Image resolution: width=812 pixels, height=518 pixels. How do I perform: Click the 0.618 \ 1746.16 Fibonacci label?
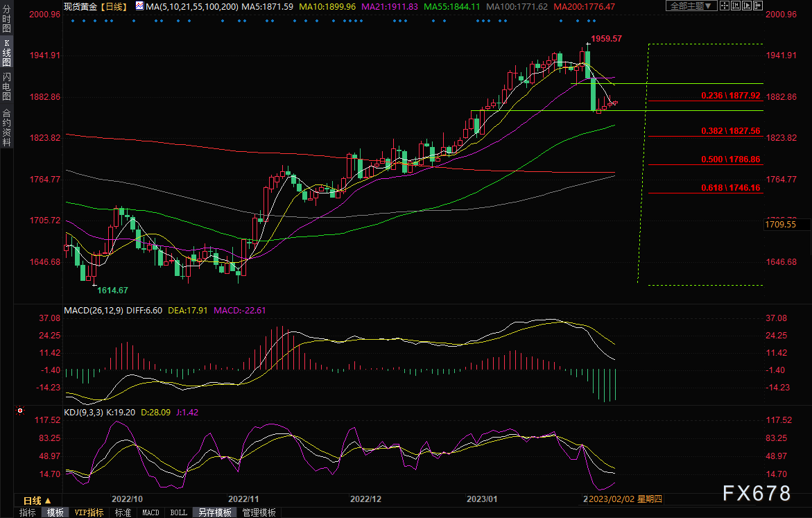click(x=731, y=187)
